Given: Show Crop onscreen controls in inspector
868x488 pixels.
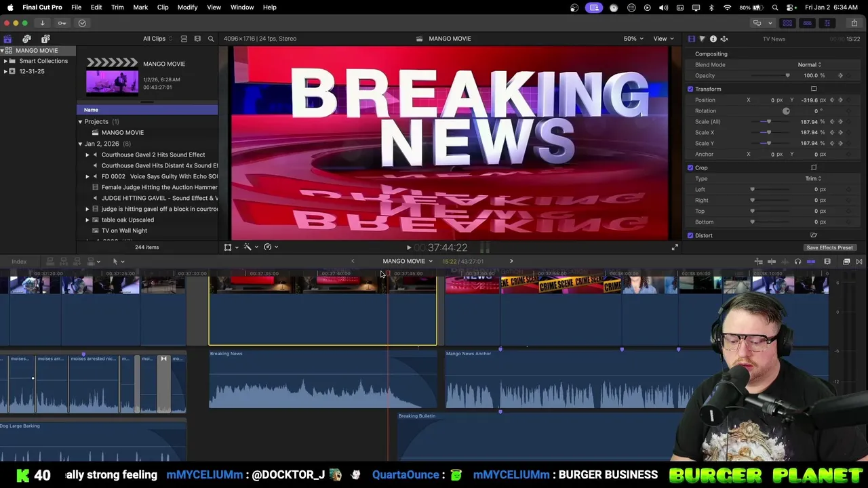Looking at the screenshot, I should click(814, 167).
